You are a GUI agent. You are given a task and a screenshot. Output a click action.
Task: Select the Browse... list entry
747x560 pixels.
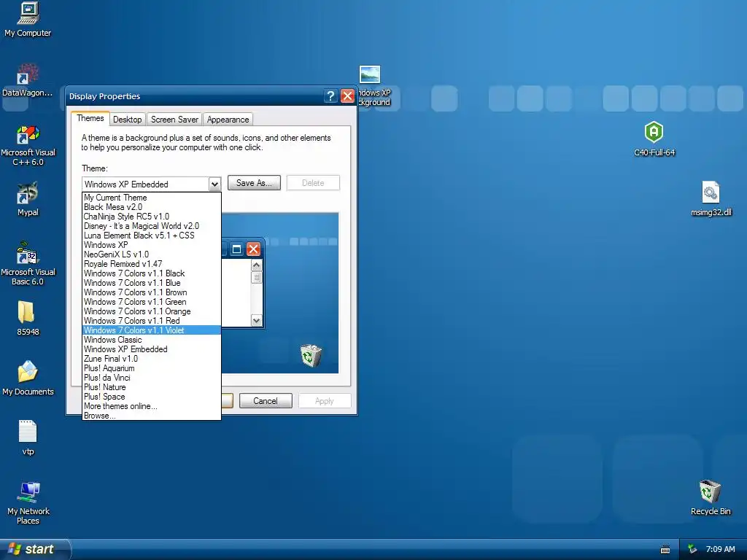click(x=152, y=415)
